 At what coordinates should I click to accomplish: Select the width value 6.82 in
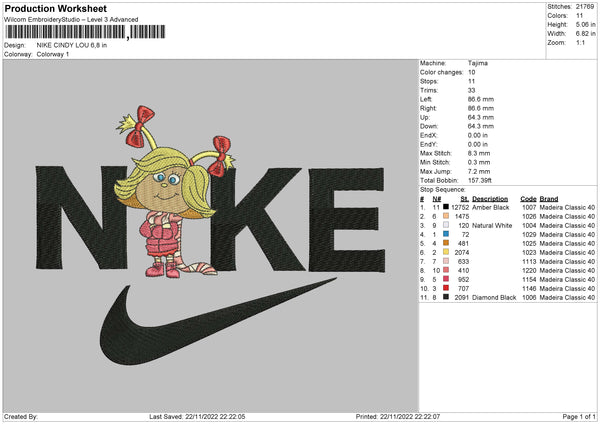click(586, 34)
